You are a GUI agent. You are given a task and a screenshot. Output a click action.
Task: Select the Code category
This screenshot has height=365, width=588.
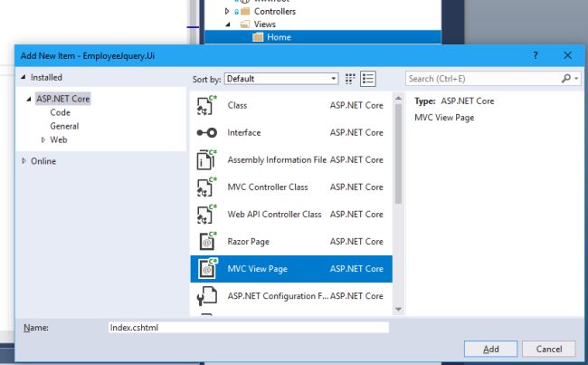pyautogui.click(x=60, y=112)
